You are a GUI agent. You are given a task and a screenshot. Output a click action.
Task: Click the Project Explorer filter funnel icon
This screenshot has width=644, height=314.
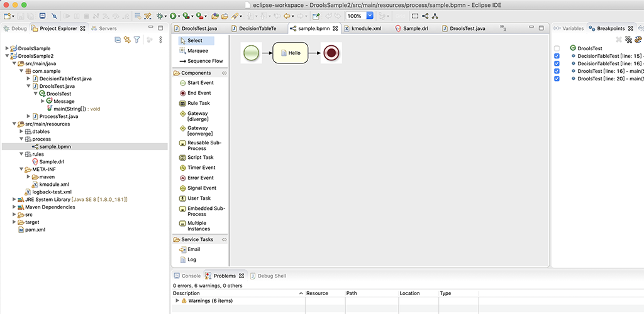(136, 40)
